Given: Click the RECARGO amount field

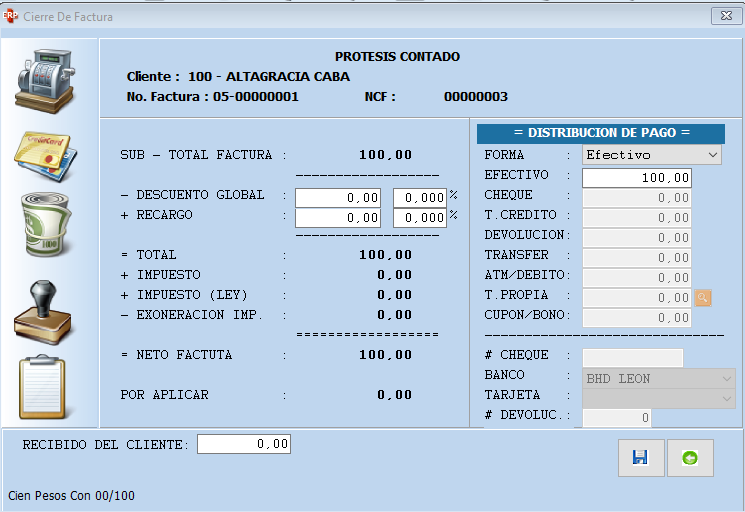Looking at the screenshot, I should tap(338, 218).
